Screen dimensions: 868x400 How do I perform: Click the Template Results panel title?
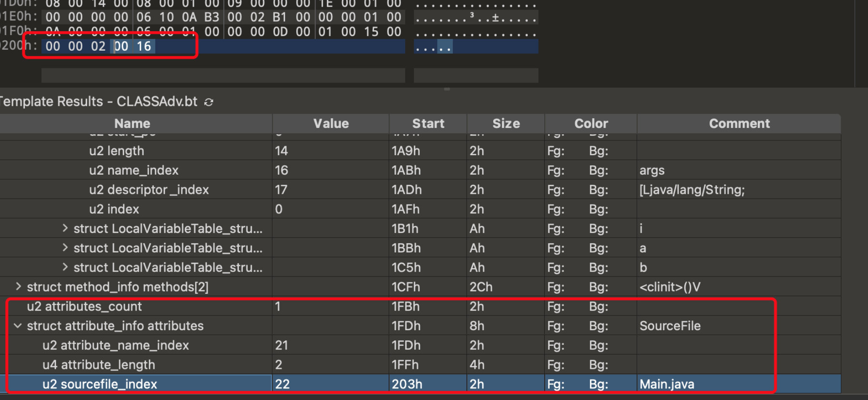point(99,102)
